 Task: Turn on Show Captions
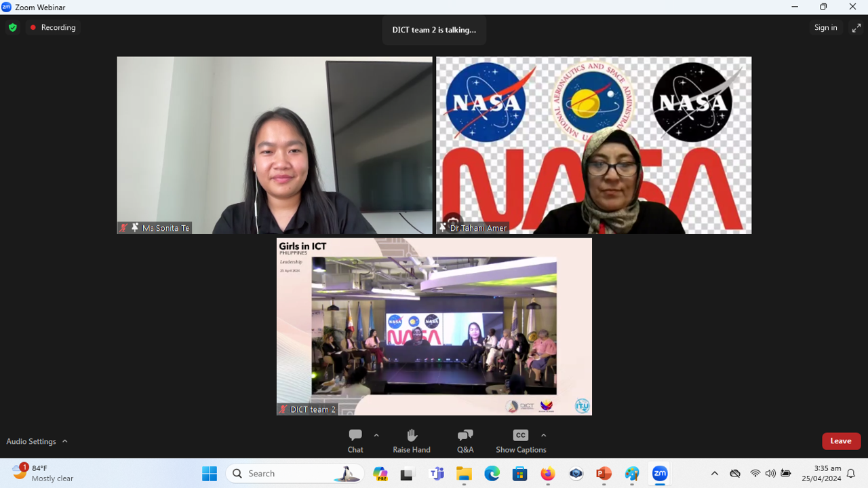pyautogui.click(x=521, y=441)
